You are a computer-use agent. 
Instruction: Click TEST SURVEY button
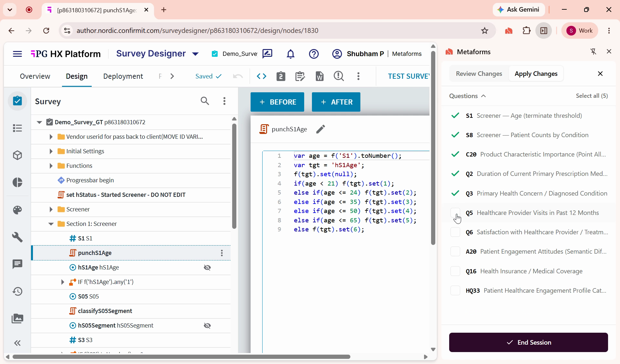point(408,76)
